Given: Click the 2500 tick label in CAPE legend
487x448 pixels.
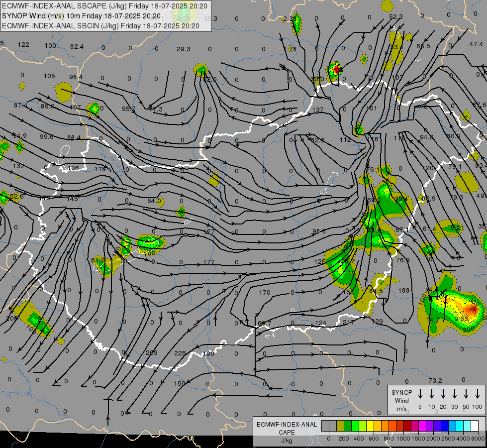Looking at the screenshot, I should 448,439.
